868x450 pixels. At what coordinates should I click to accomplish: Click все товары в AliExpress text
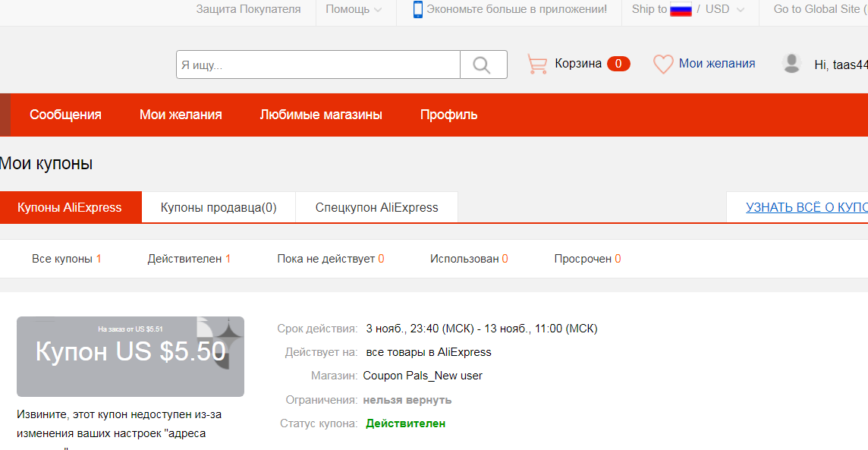point(429,352)
